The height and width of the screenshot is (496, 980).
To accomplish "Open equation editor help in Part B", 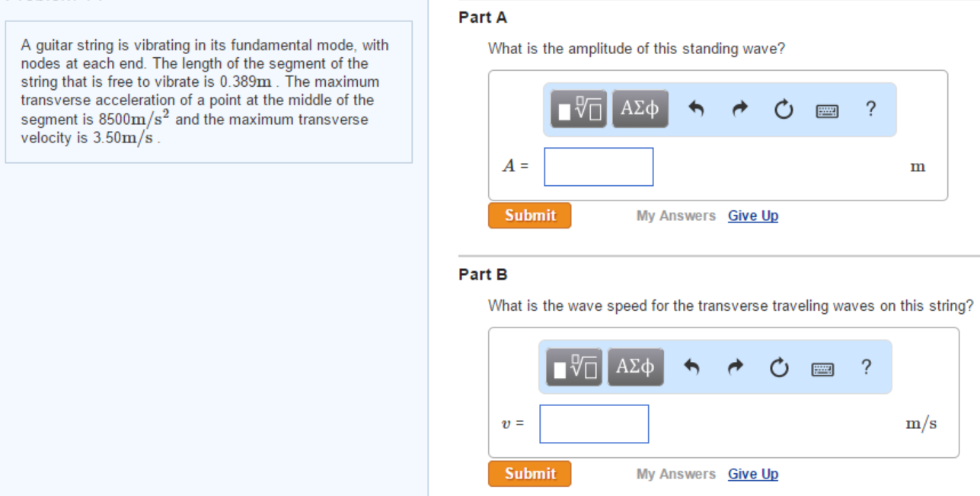I will click(x=867, y=368).
